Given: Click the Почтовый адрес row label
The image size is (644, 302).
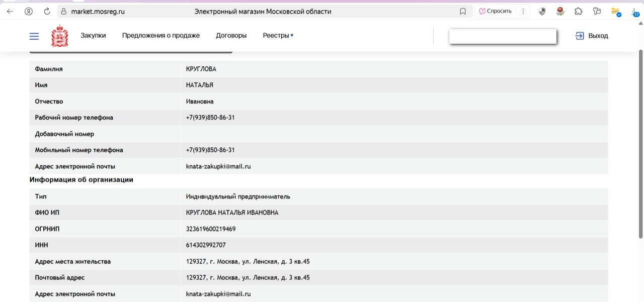Looking at the screenshot, I should (x=60, y=277).
